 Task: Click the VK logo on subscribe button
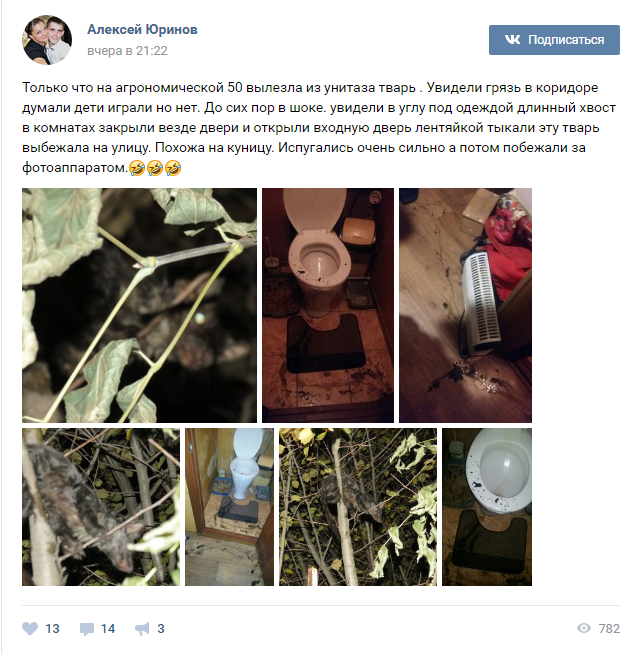[513, 40]
